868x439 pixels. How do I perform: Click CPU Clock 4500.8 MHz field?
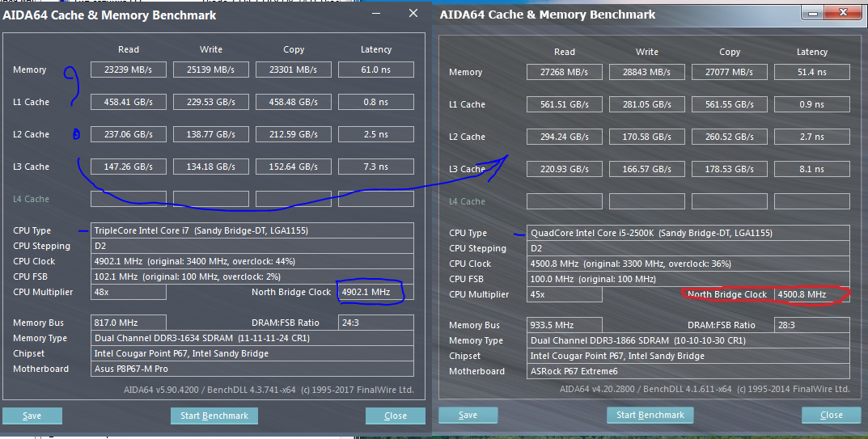pyautogui.click(x=688, y=264)
